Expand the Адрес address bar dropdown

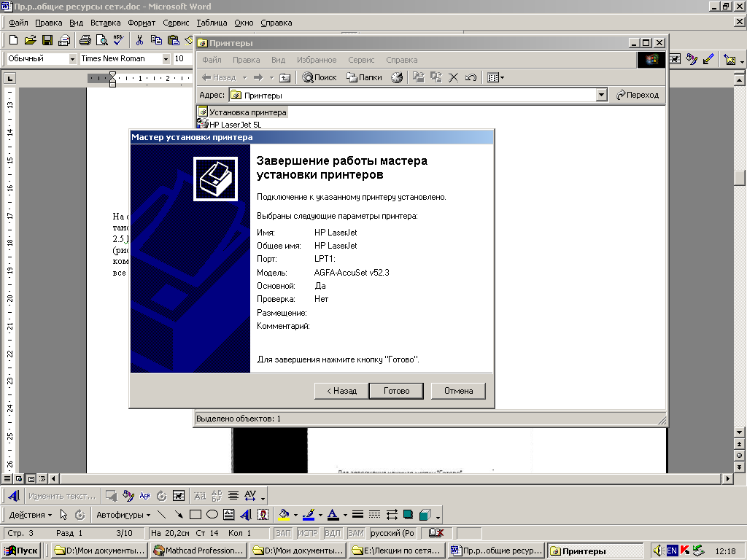point(602,95)
